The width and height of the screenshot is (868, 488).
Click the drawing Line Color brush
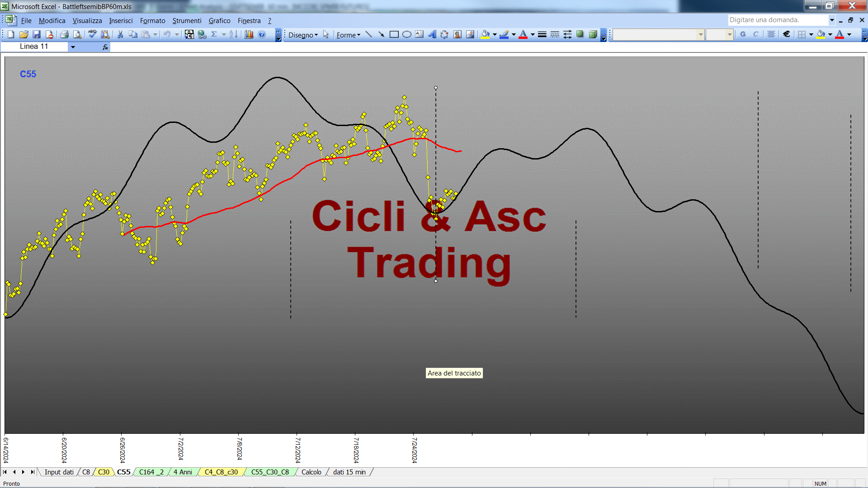click(505, 34)
